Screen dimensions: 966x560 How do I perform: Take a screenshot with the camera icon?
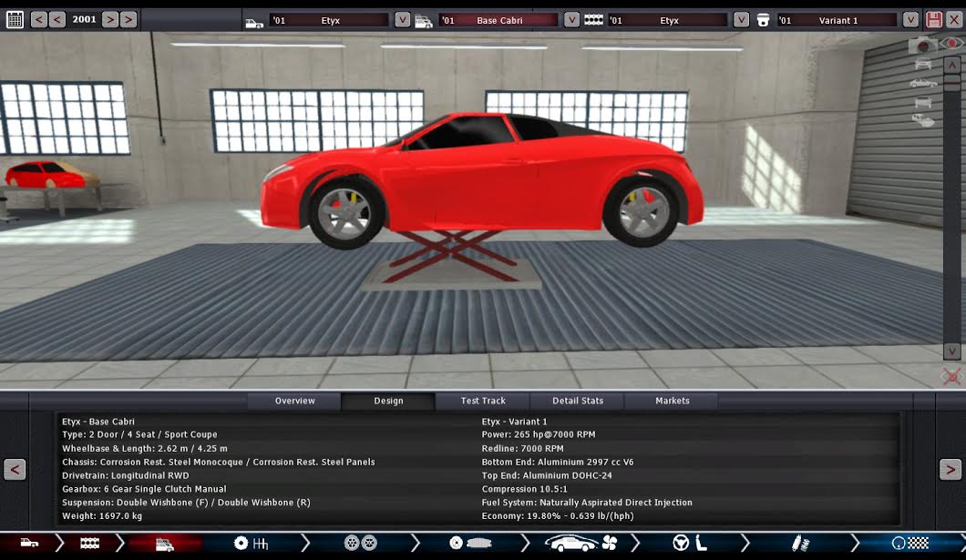[922, 46]
